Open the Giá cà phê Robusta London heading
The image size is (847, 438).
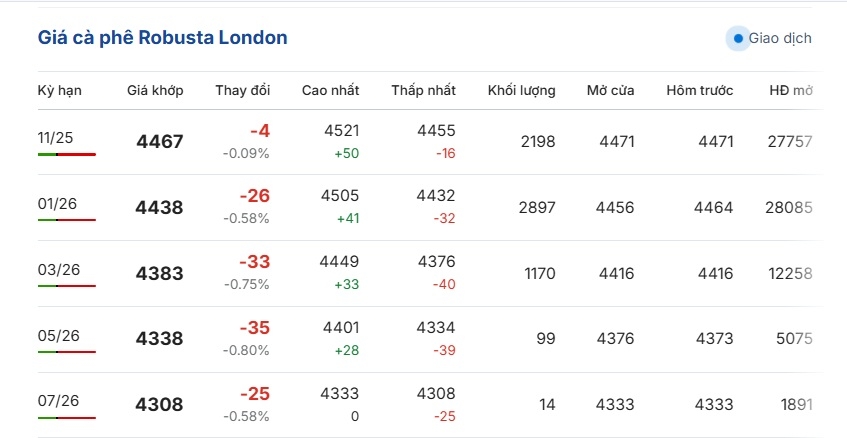click(x=163, y=38)
